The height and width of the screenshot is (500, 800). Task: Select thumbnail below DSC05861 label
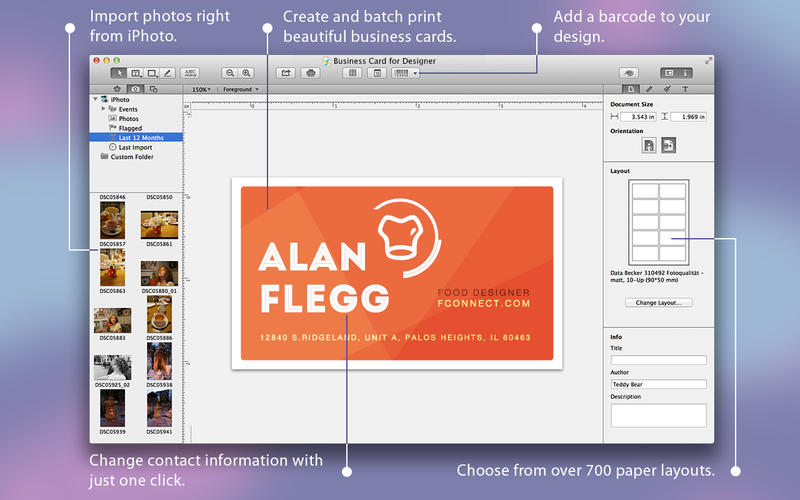[159, 273]
